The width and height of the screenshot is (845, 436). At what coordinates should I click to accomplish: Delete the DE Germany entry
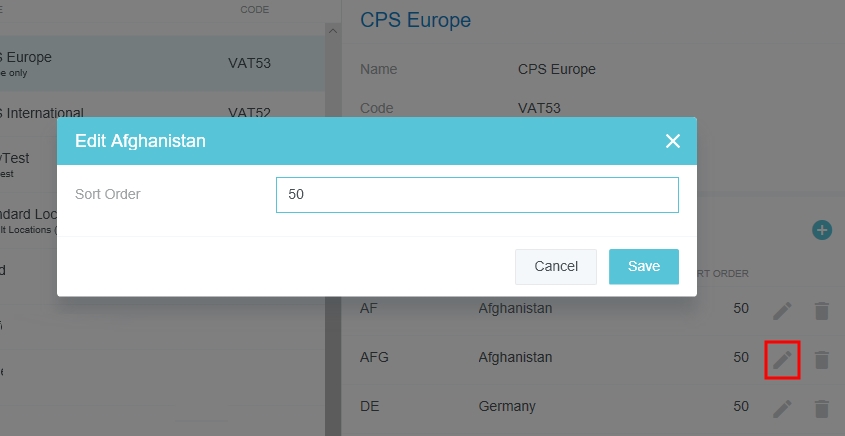coord(822,408)
